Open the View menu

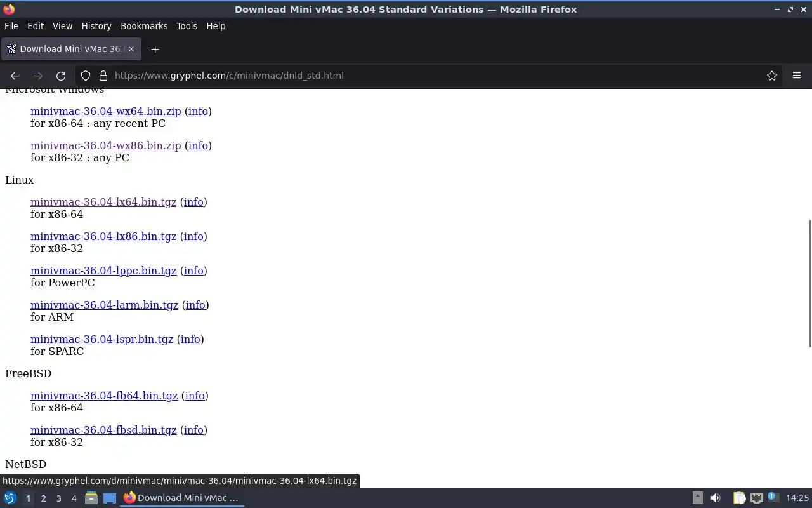[x=62, y=26]
